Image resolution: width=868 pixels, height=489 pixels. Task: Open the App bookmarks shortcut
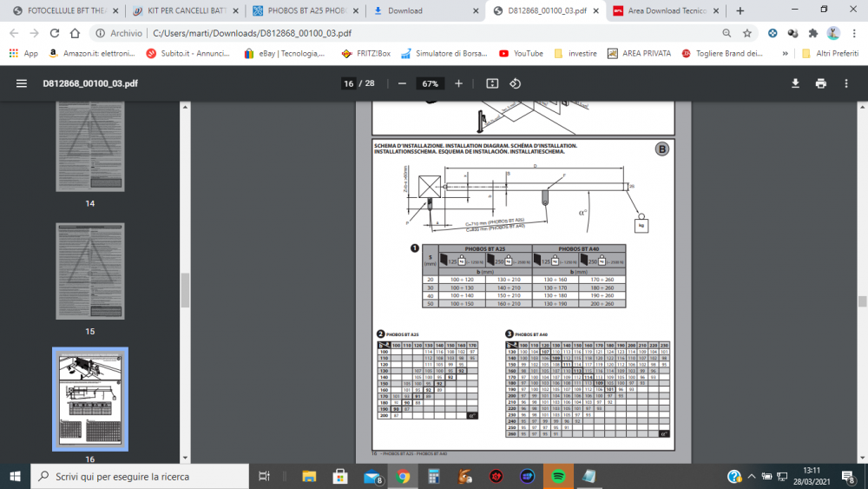(x=23, y=53)
